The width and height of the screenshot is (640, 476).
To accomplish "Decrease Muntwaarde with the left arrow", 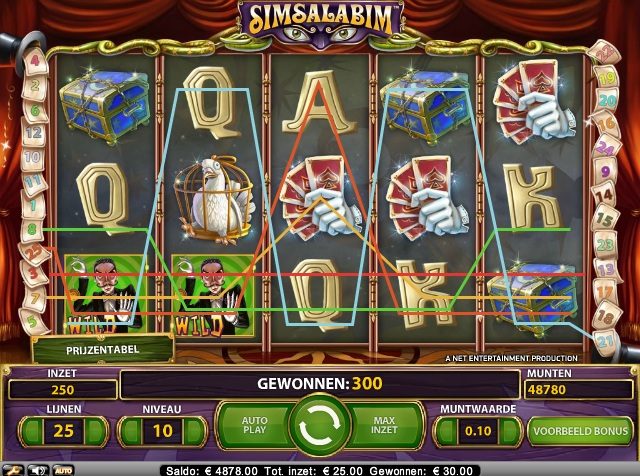I will (x=446, y=431).
